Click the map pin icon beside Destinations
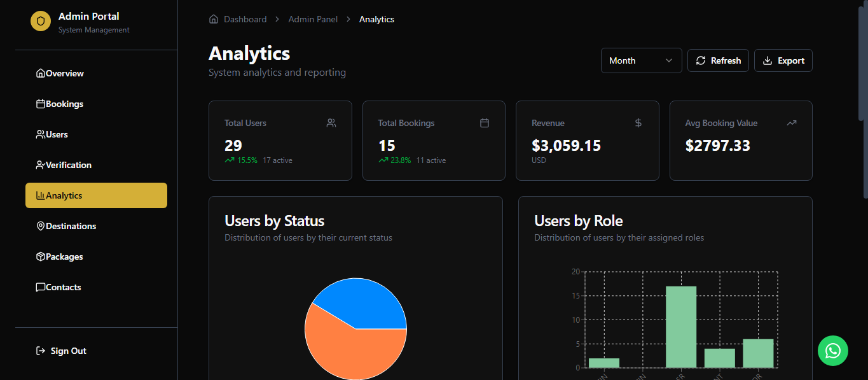Viewport: 868px width, 380px height. click(40, 226)
